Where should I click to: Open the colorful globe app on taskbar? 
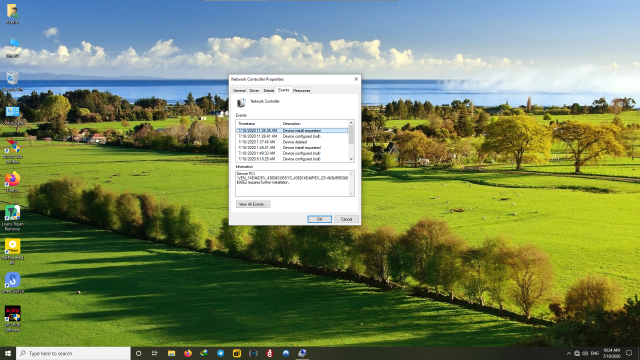(204, 353)
